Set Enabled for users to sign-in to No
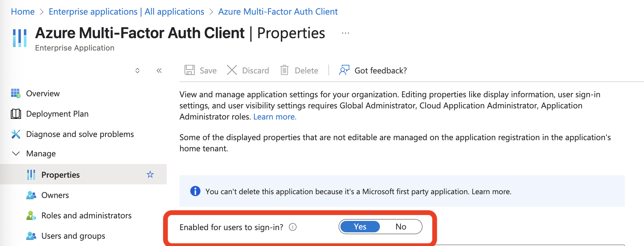Screen dimensions: 644x246 click(x=401, y=227)
